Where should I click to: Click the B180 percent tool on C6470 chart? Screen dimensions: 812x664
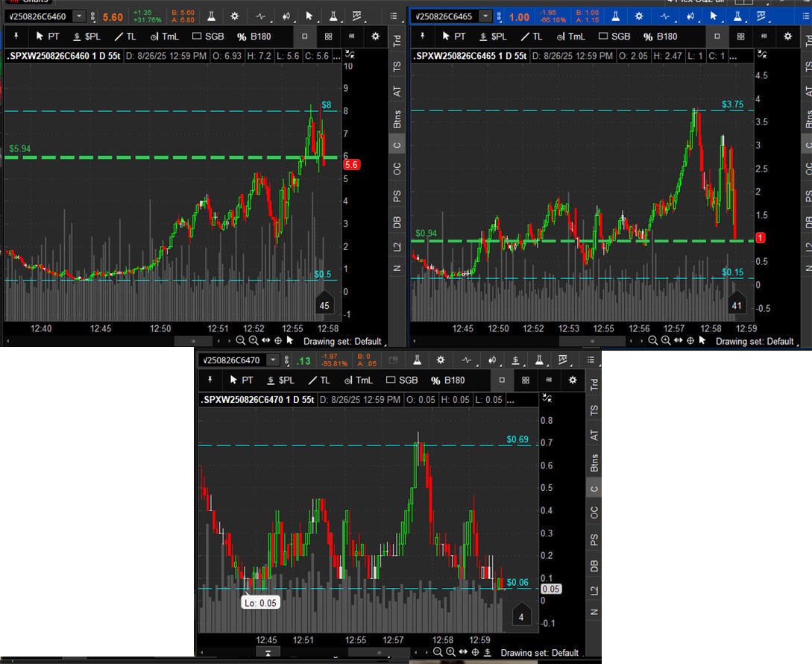tap(447, 380)
